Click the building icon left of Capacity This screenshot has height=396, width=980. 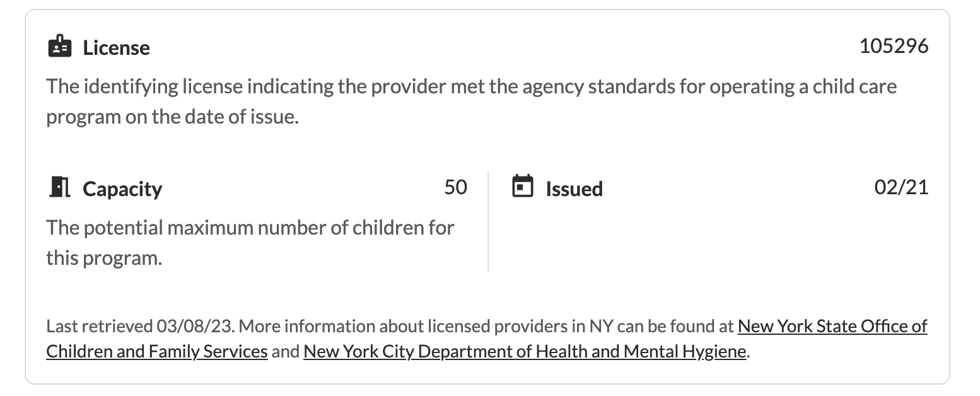point(59,187)
